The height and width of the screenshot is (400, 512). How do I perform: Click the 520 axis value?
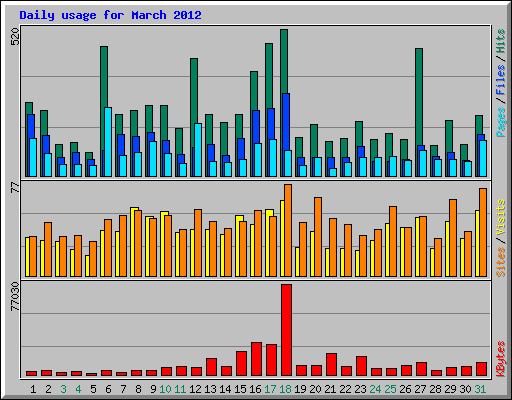pos(15,37)
